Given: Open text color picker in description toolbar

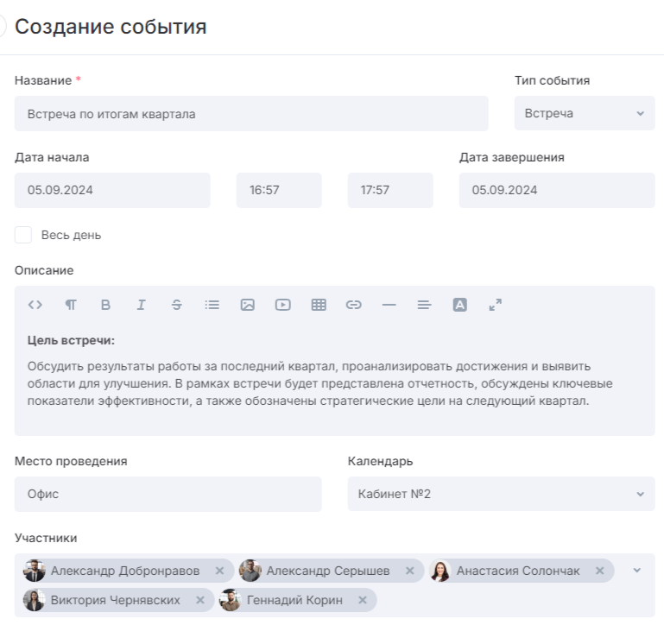Looking at the screenshot, I should click(459, 305).
